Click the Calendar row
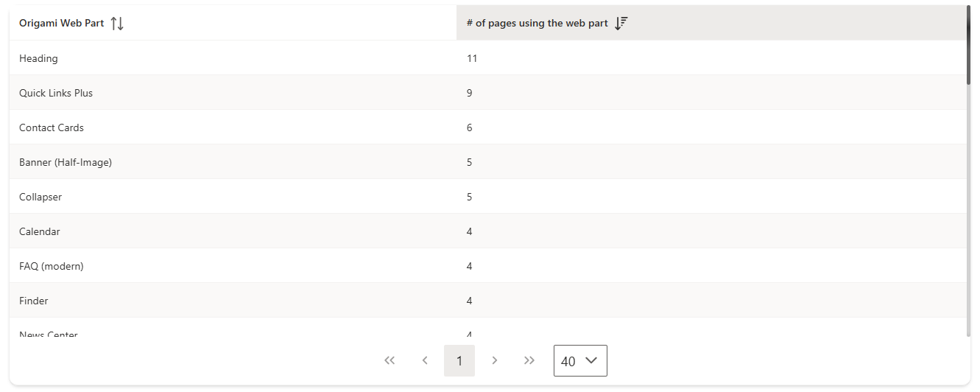This screenshot has height=392, width=980. pyautogui.click(x=40, y=231)
